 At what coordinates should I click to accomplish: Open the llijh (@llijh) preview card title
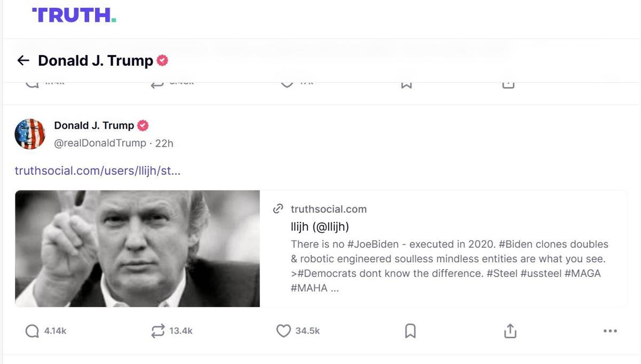[319, 227]
